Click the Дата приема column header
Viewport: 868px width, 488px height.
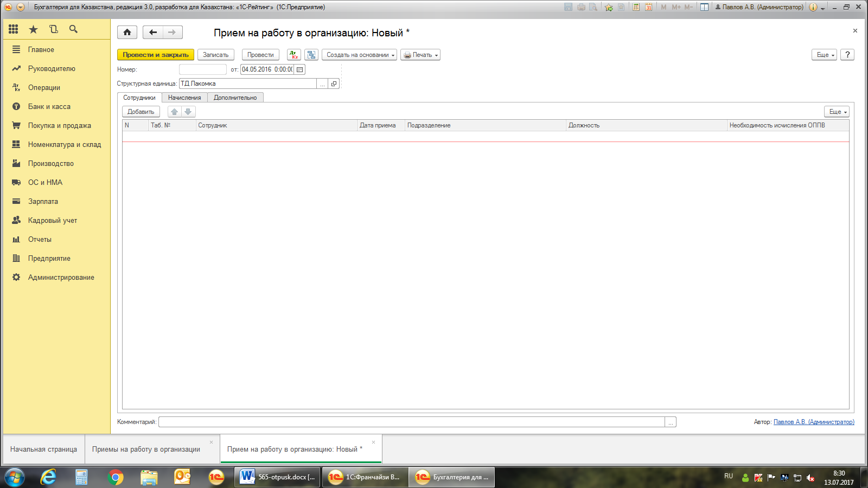coord(381,125)
